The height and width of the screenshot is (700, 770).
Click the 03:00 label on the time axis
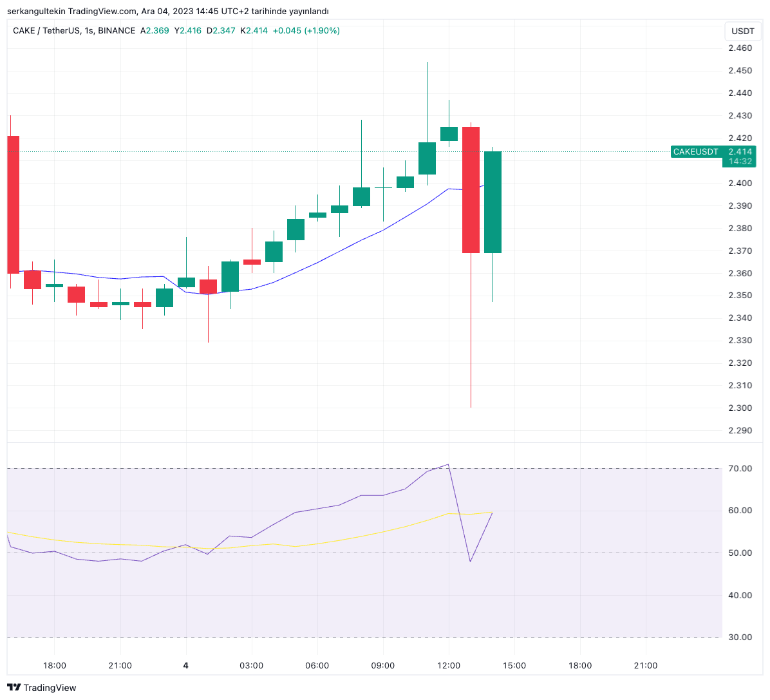(x=251, y=665)
